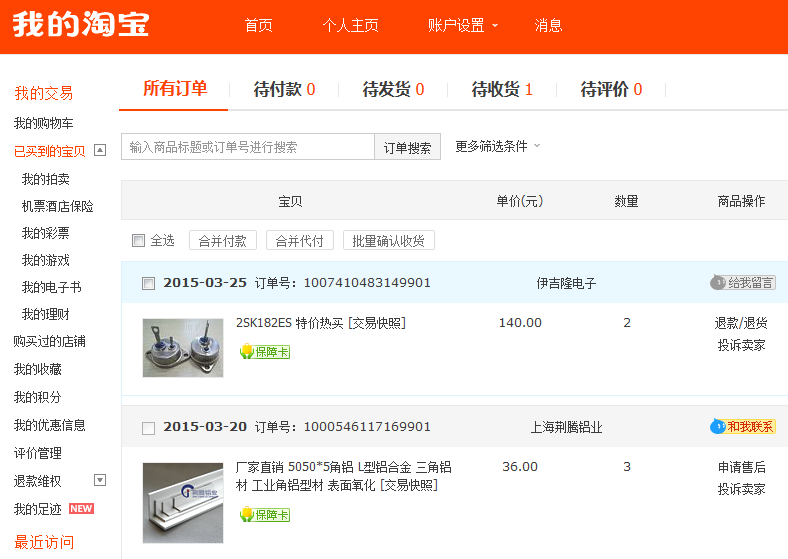The height and width of the screenshot is (559, 788).
Task: Open 我的理财 in sidebar
Action: [46, 314]
